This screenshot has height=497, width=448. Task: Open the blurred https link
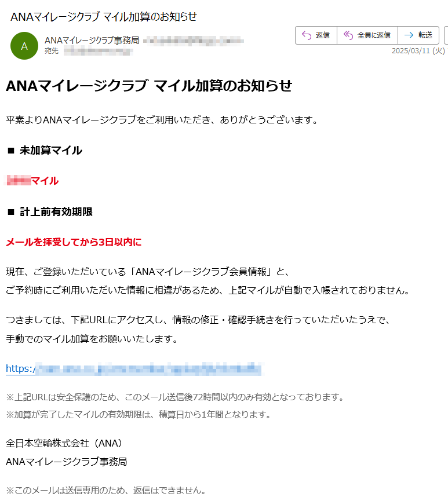click(134, 369)
